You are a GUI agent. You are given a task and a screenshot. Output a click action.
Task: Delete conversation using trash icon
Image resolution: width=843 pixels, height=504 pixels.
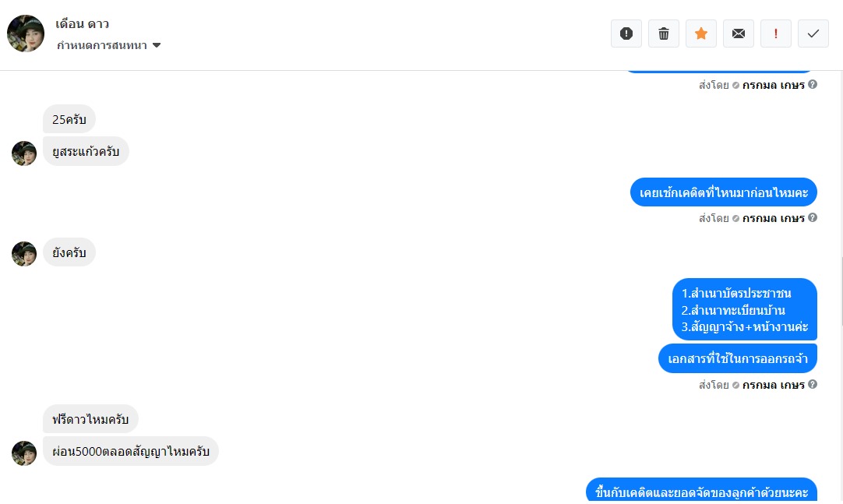pyautogui.click(x=664, y=33)
